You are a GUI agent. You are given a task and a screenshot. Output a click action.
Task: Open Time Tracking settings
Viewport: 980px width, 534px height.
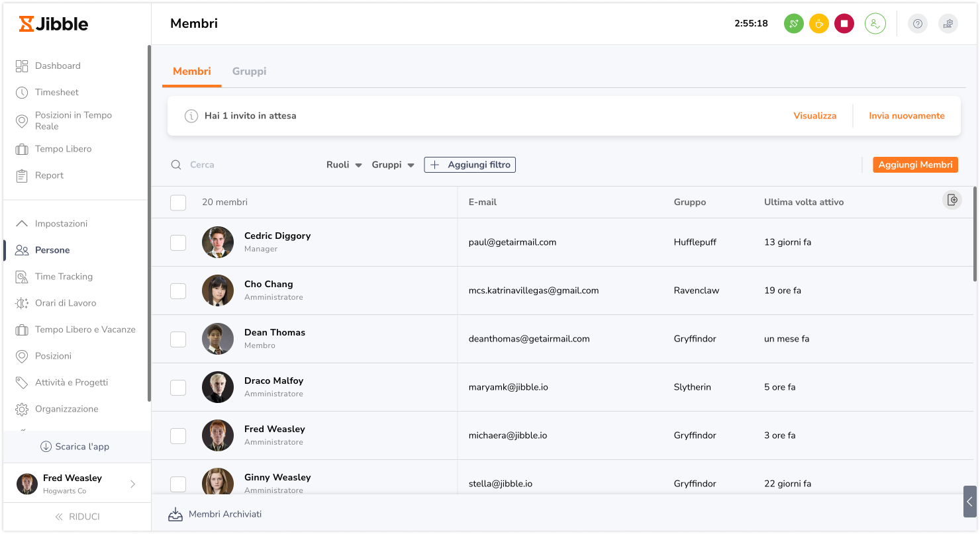click(64, 277)
